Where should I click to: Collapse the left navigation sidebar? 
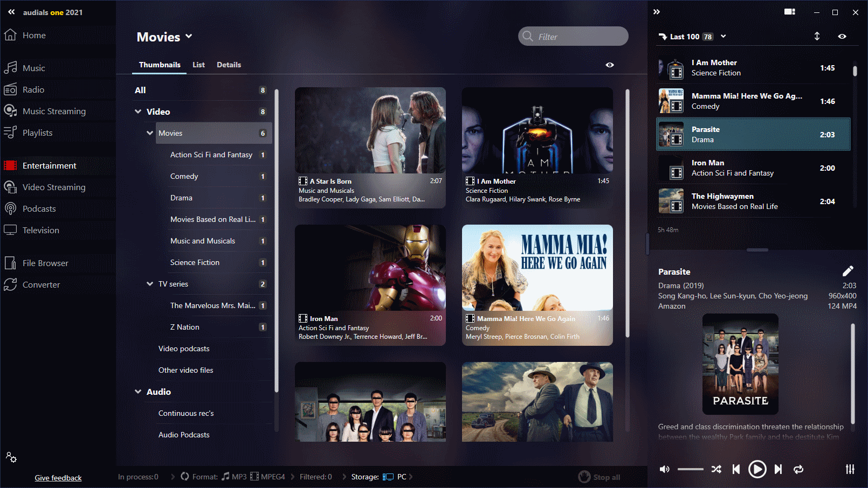tap(11, 12)
